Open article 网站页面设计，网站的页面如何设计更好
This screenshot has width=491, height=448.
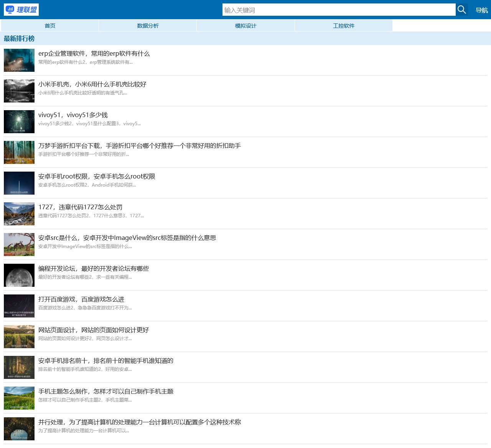pyautogui.click(x=94, y=330)
